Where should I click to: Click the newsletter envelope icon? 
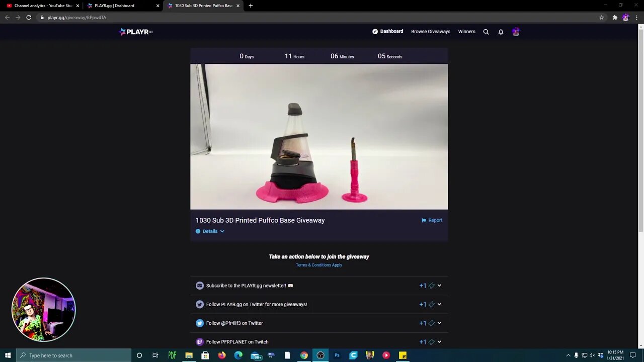click(x=200, y=286)
